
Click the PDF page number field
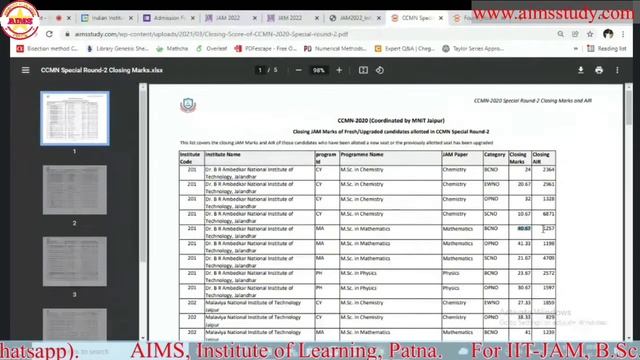click(x=260, y=70)
